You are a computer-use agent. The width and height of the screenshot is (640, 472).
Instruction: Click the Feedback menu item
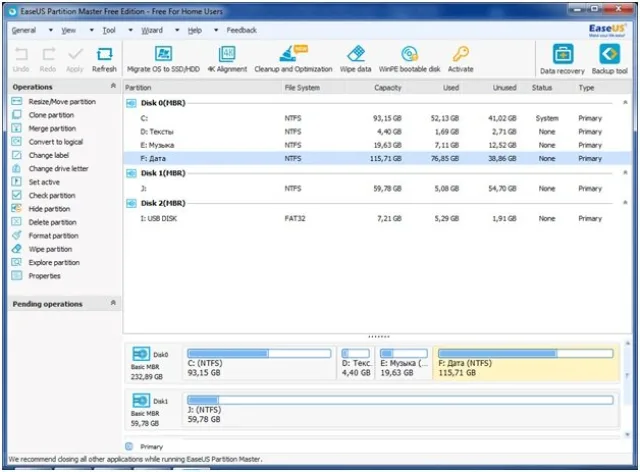coord(242,30)
